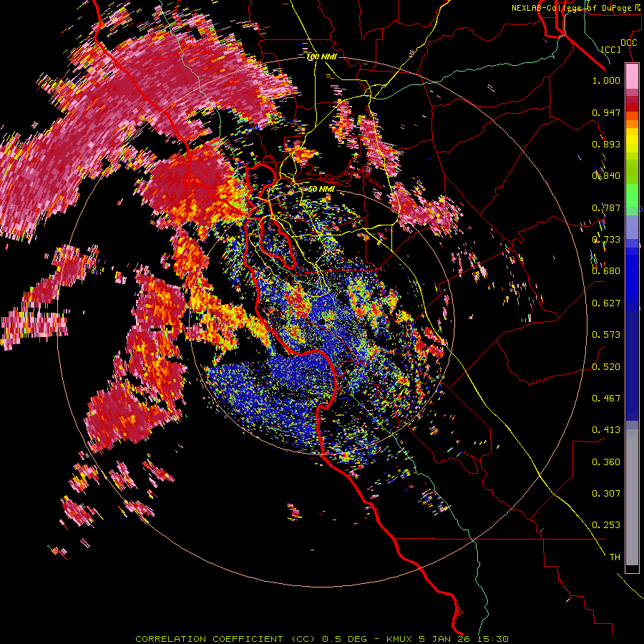
Task: Select the 0.893 legend value
Action: pyautogui.click(x=606, y=144)
